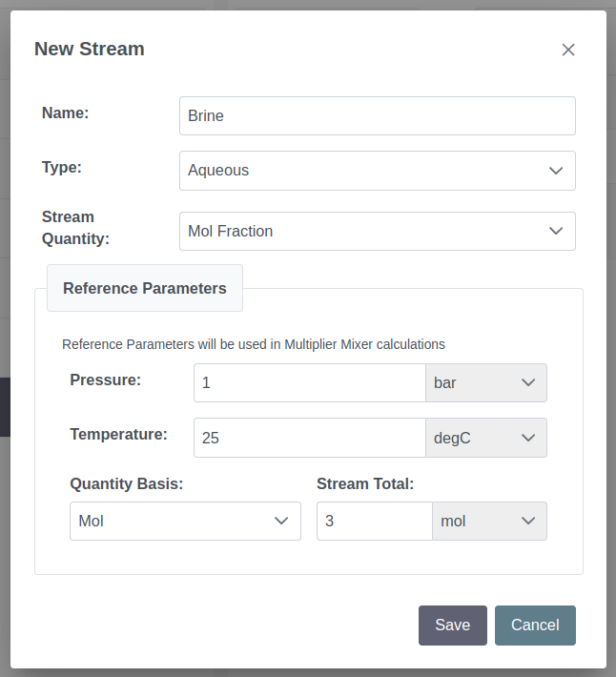Open the Quantity Basis dropdown showing Mol
Screen dimensions: 616x677
185,521
